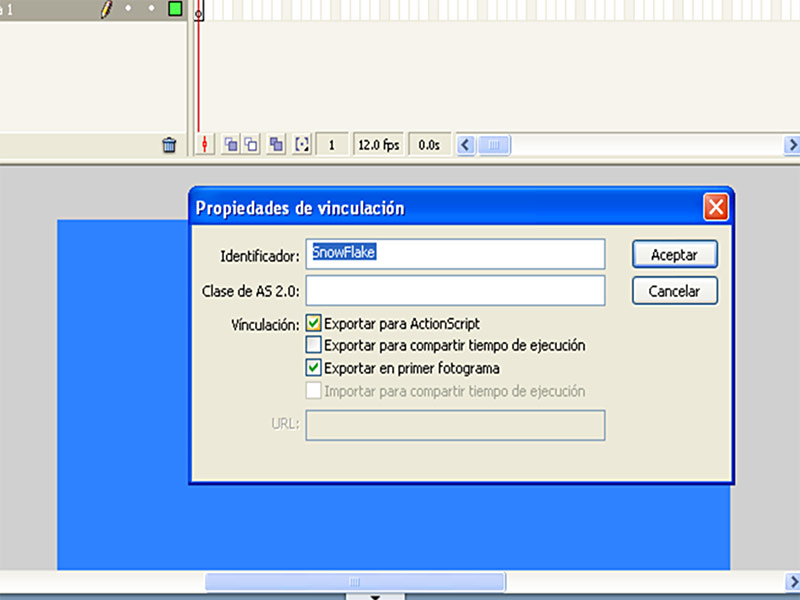
Task: Click the left scroll arrow on the timeline
Action: 464,145
